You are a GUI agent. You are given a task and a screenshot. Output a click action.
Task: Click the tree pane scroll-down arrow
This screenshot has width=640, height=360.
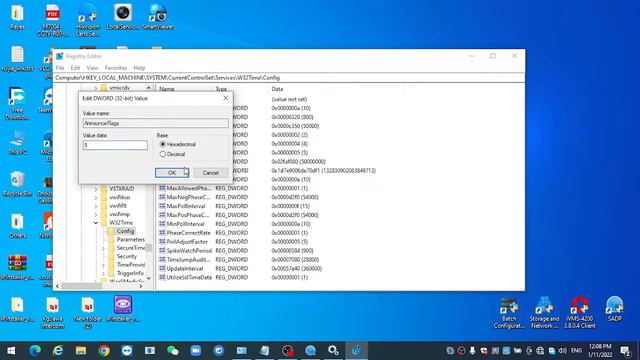(x=149, y=278)
